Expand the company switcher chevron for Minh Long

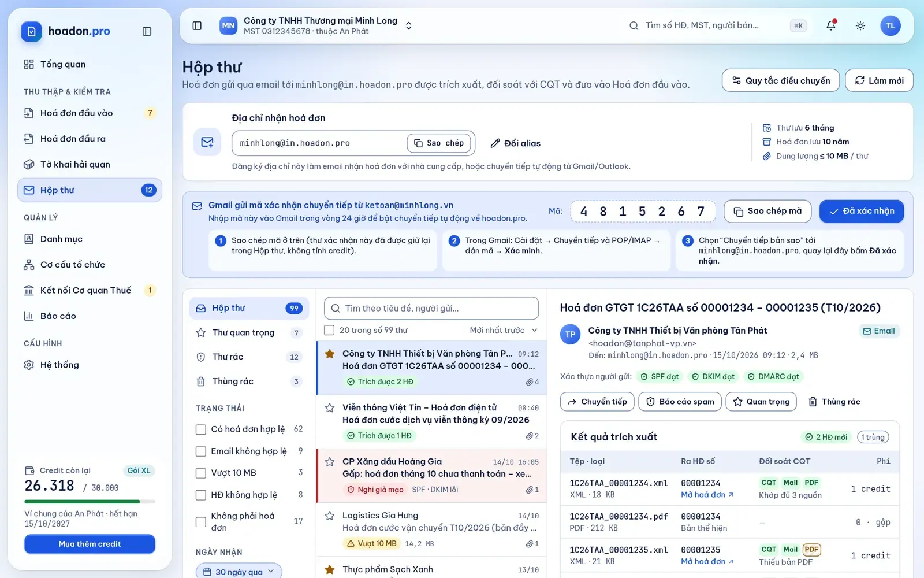pos(408,25)
